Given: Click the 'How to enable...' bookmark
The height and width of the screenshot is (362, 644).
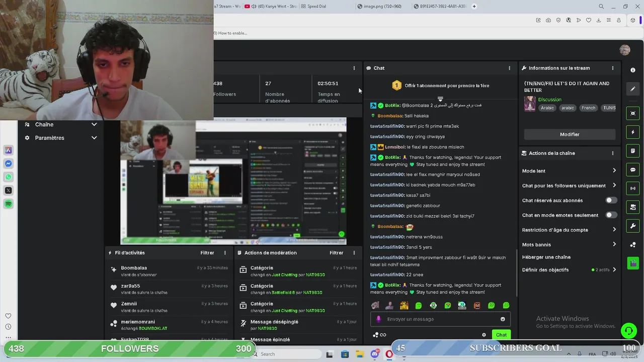Looking at the screenshot, I should click(230, 33).
